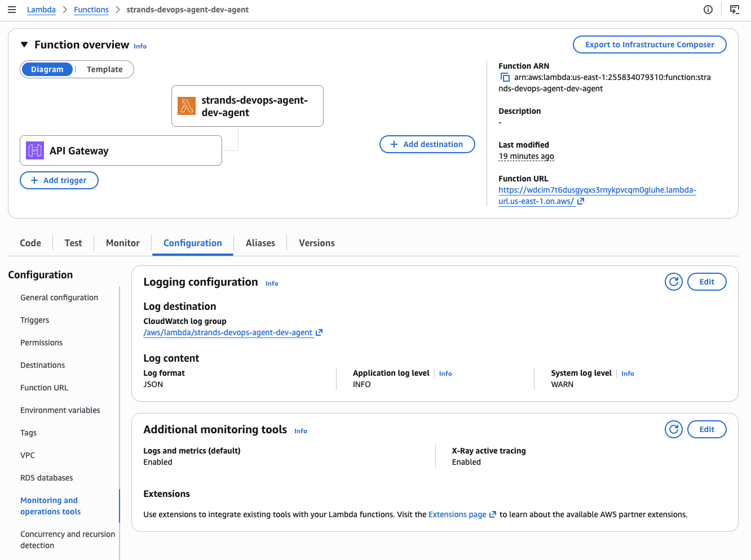The width and height of the screenshot is (751, 560).
Task: Open the Function URL link
Action: pos(597,195)
